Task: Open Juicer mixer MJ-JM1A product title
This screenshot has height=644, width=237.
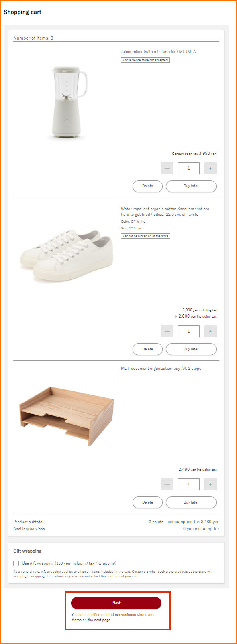Action: tap(158, 52)
